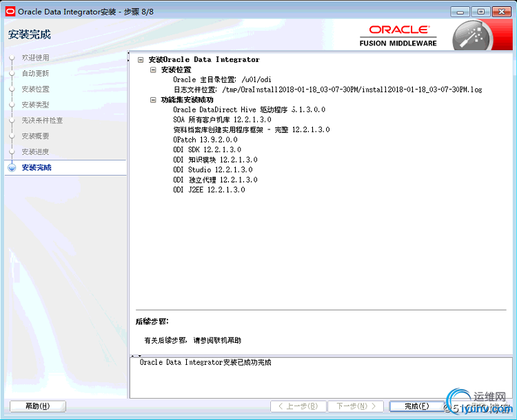This screenshot has width=517, height=420.
Task: Select the 安装位置 tree heading
Action: pos(176,70)
